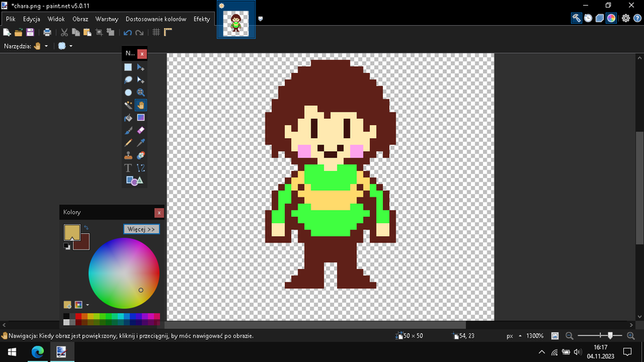This screenshot has height=362, width=644.
Task: Toggle the rulers display
Action: [x=168, y=32]
